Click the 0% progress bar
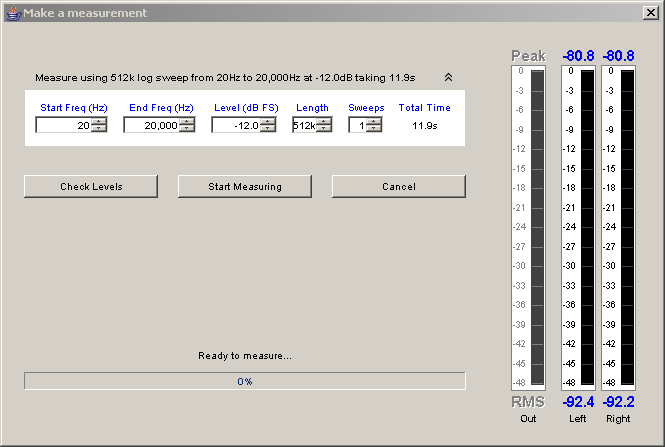The image size is (665, 447). click(x=244, y=381)
